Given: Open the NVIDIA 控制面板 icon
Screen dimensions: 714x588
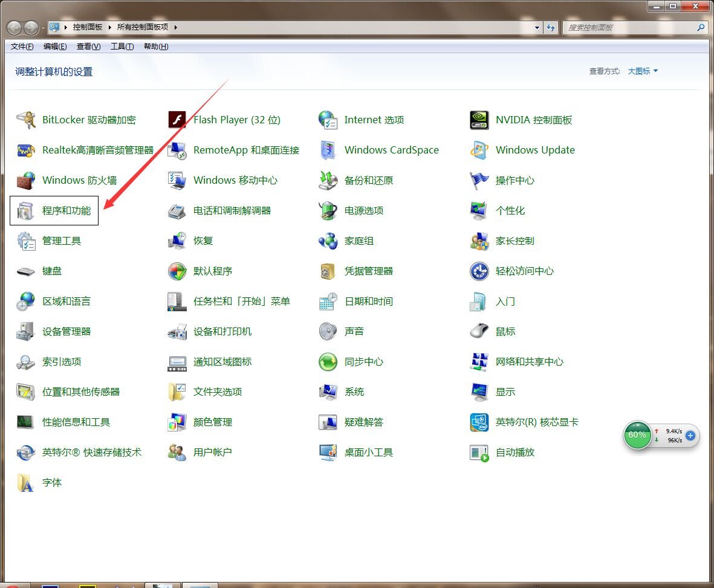Looking at the screenshot, I should click(x=479, y=120).
